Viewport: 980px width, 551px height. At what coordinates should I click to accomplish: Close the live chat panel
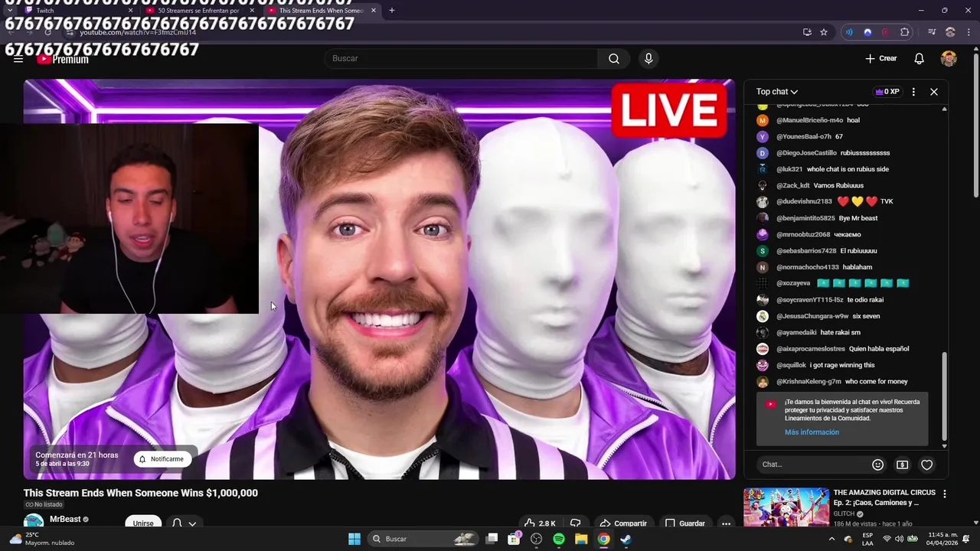934,92
